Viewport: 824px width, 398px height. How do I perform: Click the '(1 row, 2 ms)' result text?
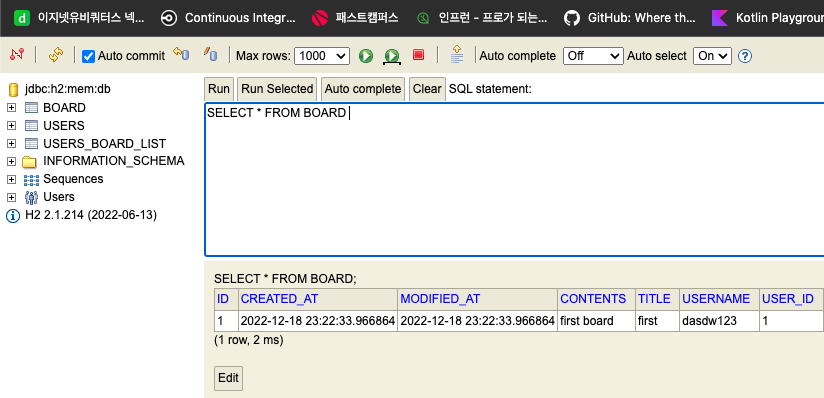tap(249, 340)
